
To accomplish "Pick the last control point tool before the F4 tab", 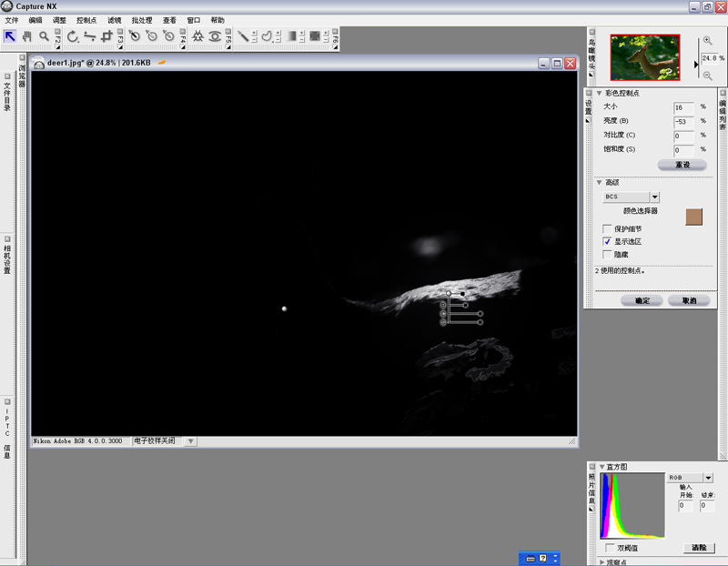I will coord(169,36).
